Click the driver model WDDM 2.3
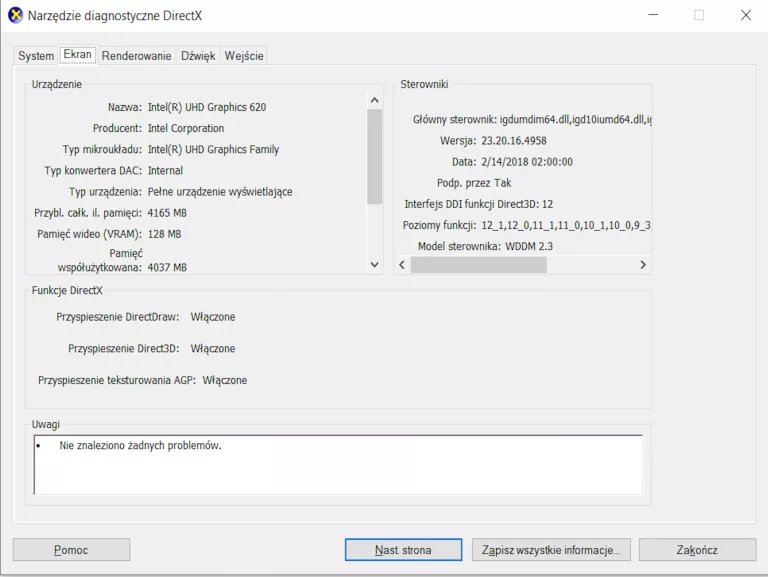Screen dimensions: 768x577 point(529,246)
